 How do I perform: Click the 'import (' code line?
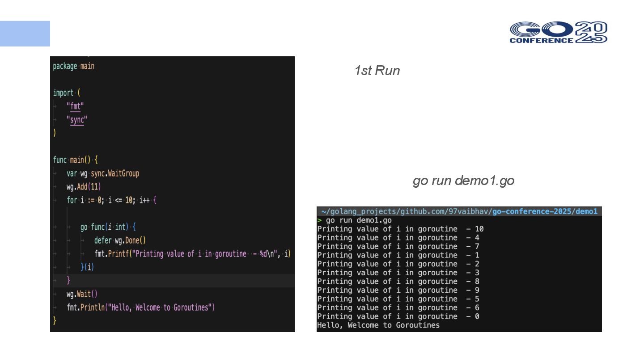67,93
